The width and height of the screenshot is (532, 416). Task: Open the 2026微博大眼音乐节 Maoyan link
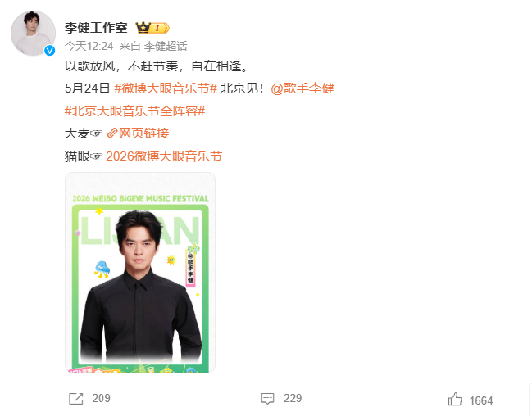[x=164, y=156]
